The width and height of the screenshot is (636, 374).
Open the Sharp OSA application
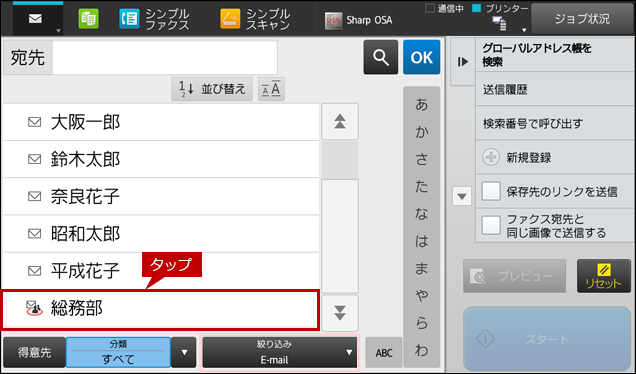coord(359,20)
